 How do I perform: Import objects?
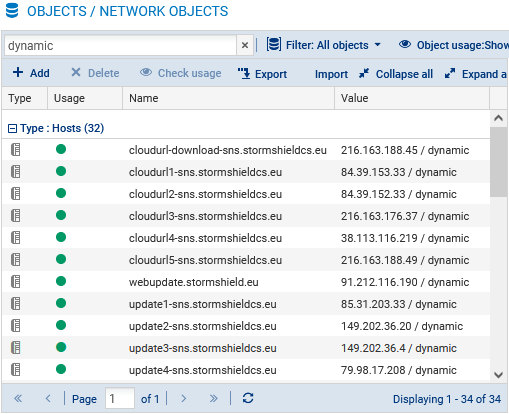coord(331,74)
